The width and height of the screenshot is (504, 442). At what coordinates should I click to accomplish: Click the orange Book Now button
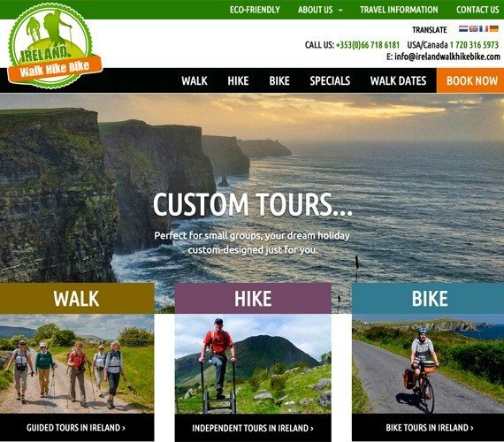tap(470, 80)
